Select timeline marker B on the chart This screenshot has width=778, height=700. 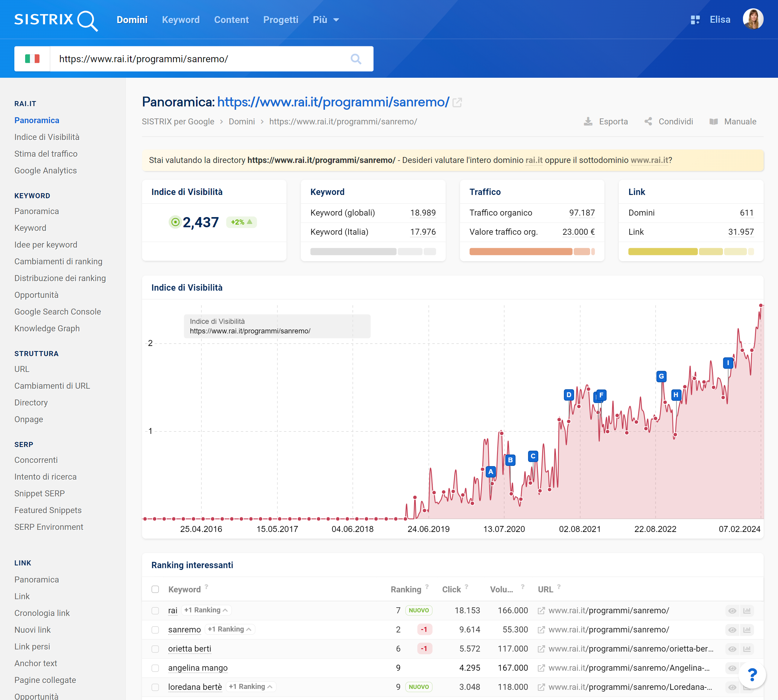tap(510, 460)
